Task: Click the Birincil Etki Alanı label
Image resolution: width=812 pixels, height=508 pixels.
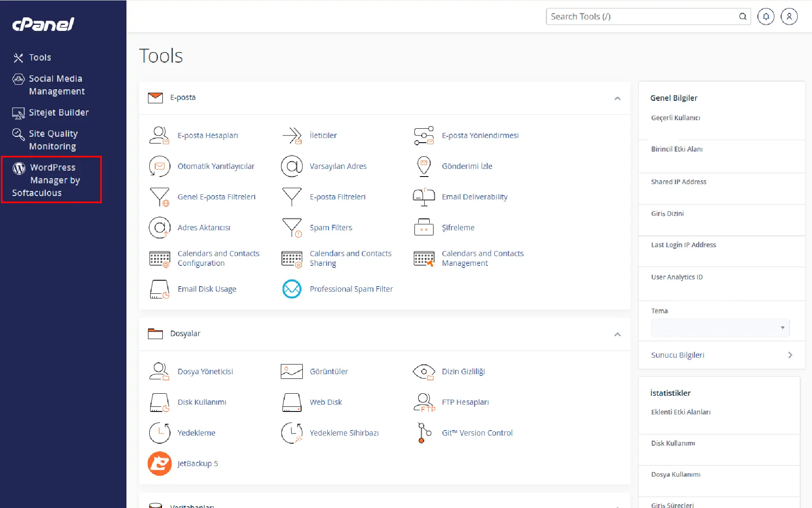Action: [x=677, y=149]
